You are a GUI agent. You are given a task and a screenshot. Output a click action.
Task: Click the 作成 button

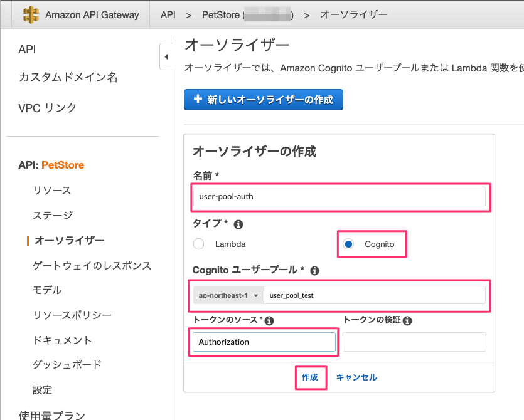(x=310, y=377)
